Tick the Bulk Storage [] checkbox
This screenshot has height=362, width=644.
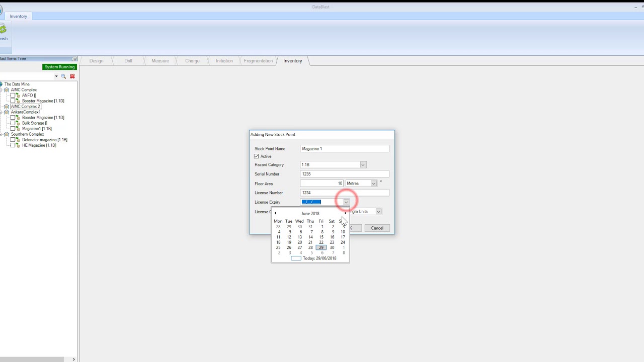(13, 123)
